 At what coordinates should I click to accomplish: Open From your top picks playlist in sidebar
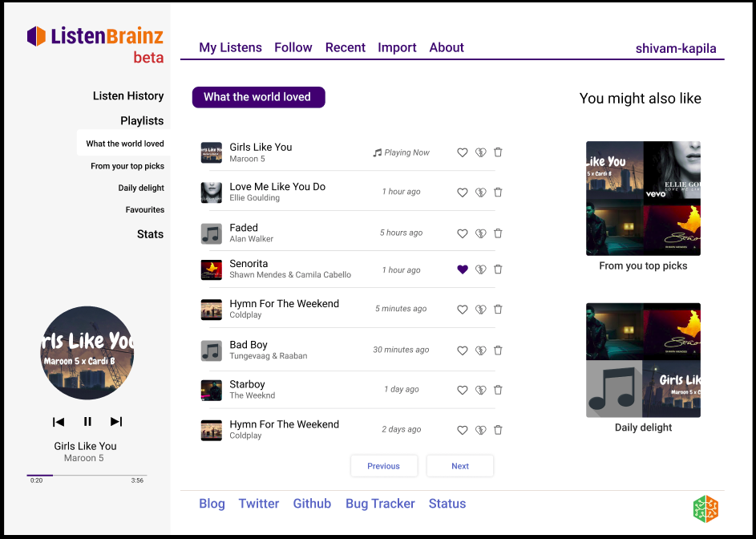pyautogui.click(x=127, y=166)
